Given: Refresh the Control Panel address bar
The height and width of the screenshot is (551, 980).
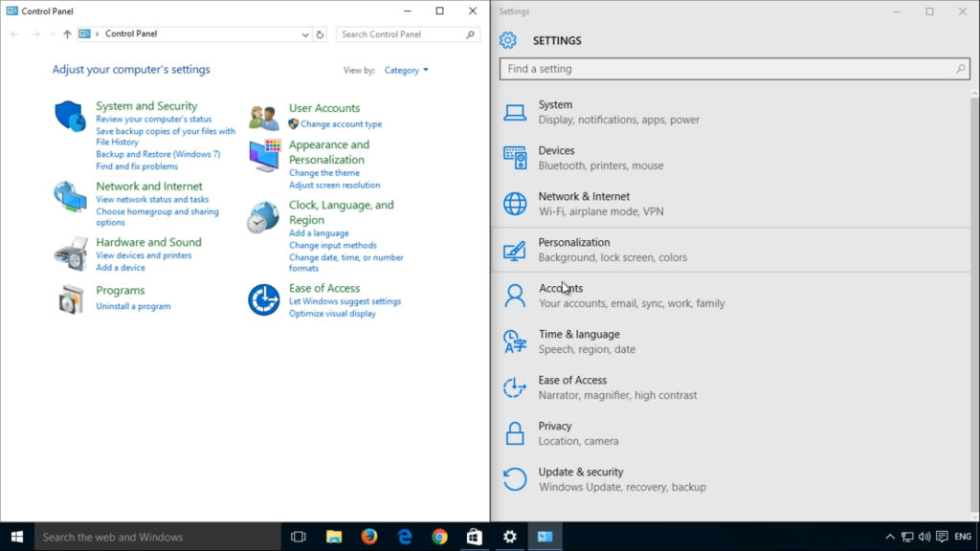Looking at the screenshot, I should pos(320,34).
